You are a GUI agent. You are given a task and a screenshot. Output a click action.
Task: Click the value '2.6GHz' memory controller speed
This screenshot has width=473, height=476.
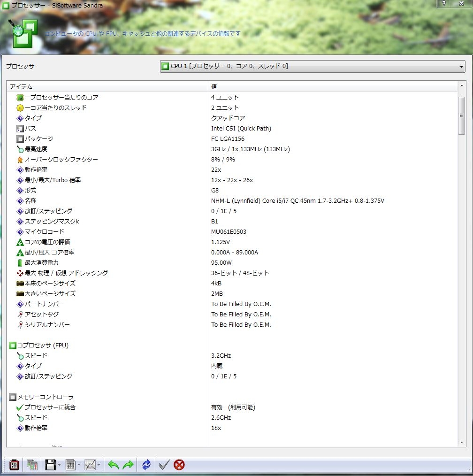221,417
